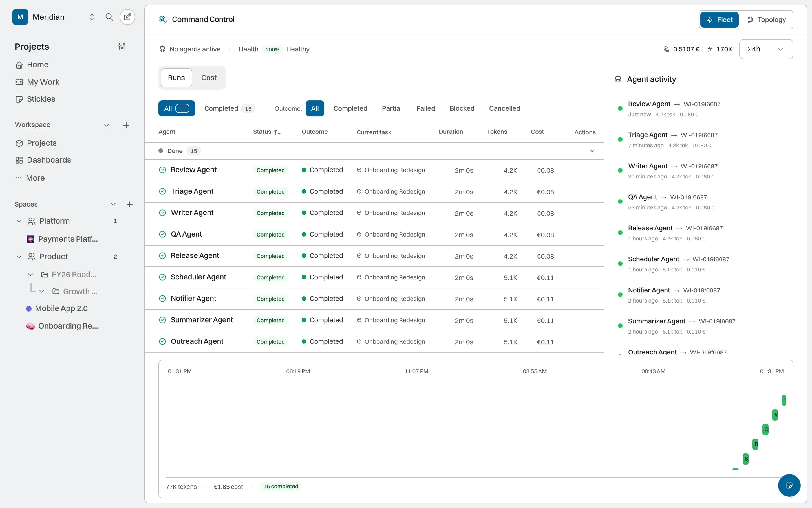Viewport: 812px width, 508px height.
Task: Open the 24h time range dropdown
Action: (766, 49)
